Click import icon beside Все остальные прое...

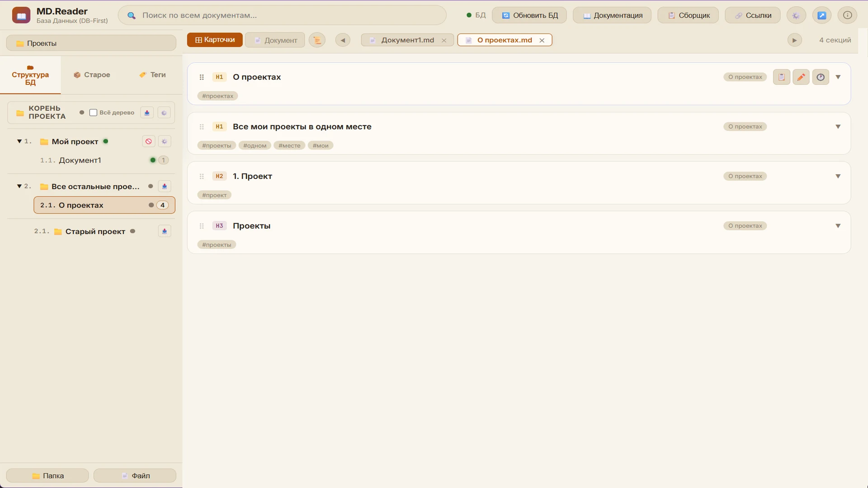coord(165,186)
